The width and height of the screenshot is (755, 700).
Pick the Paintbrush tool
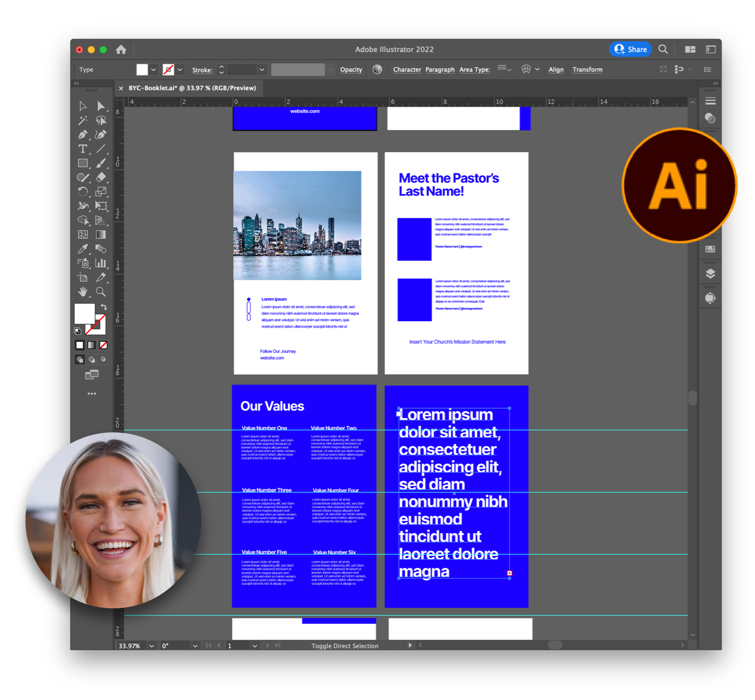(101, 163)
